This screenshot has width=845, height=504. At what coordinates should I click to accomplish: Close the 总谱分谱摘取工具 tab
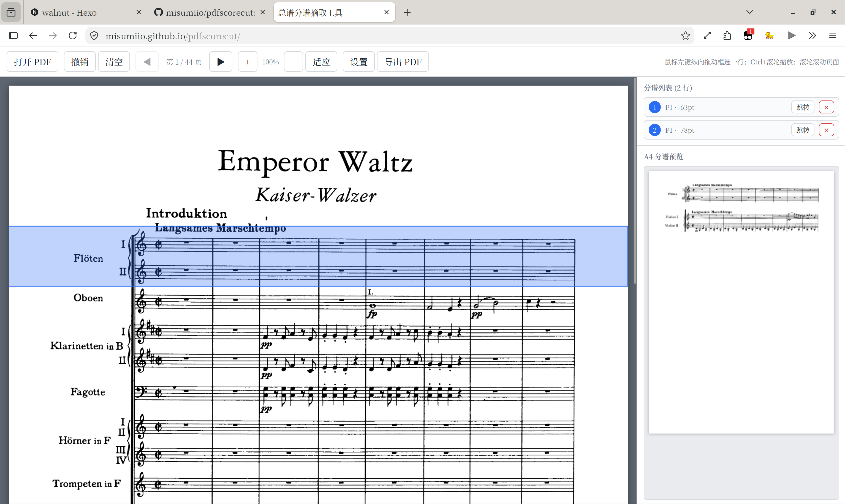click(387, 13)
